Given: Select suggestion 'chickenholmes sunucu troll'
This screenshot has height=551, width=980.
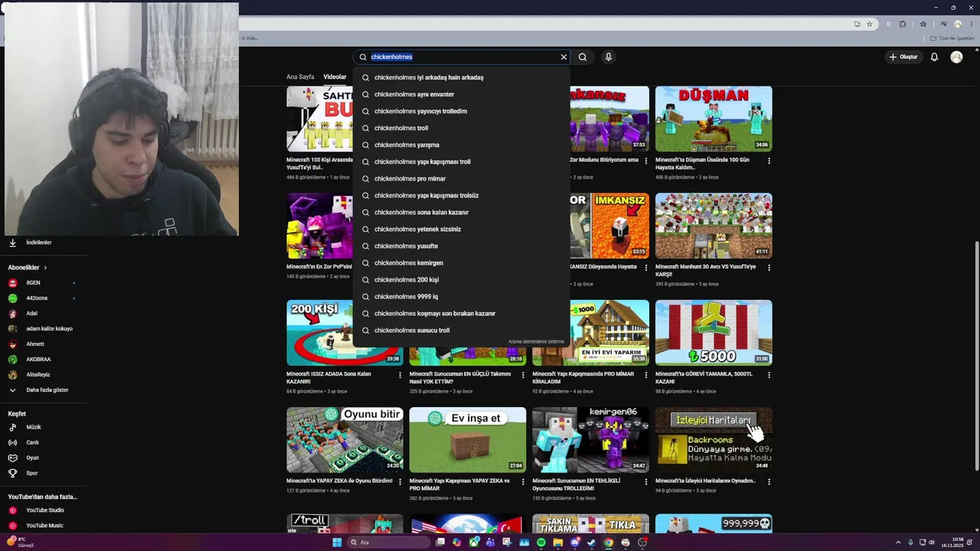Looking at the screenshot, I should click(x=462, y=330).
